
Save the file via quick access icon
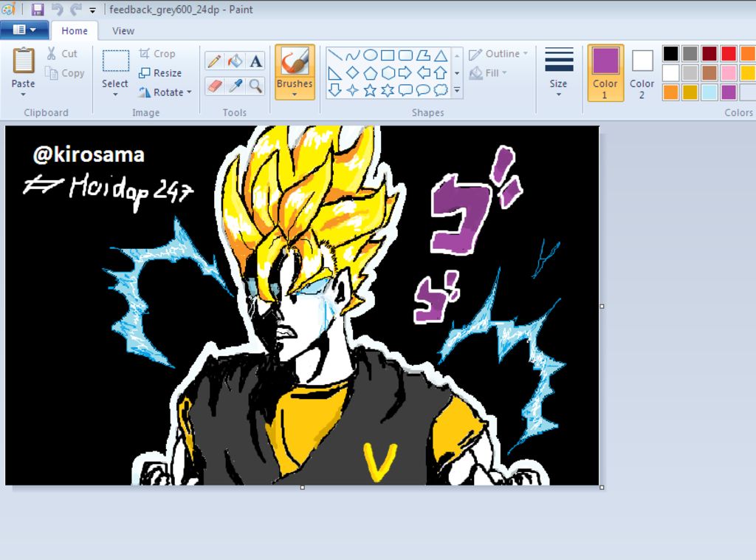(37, 9)
